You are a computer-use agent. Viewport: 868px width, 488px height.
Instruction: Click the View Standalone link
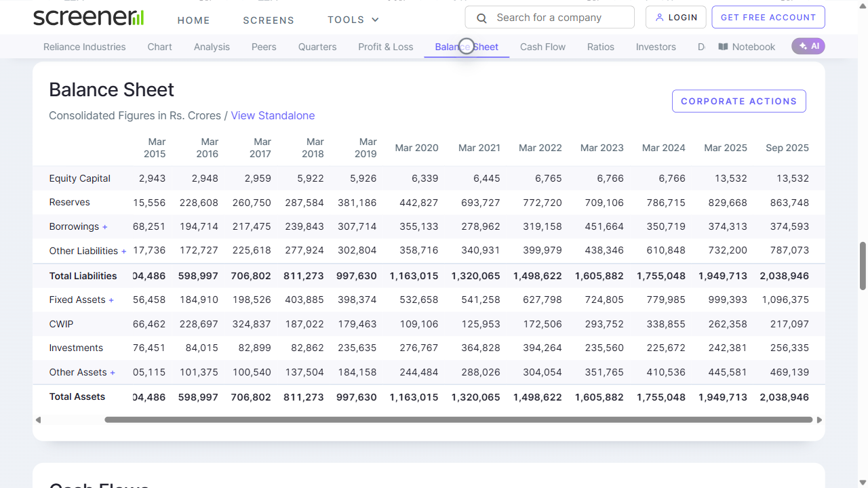[x=273, y=115]
